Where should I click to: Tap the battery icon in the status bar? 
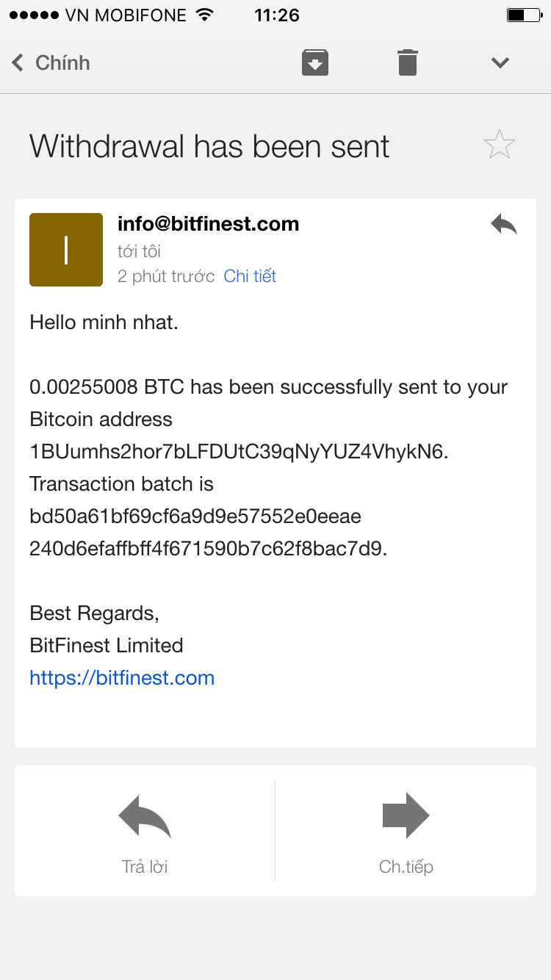[523, 15]
